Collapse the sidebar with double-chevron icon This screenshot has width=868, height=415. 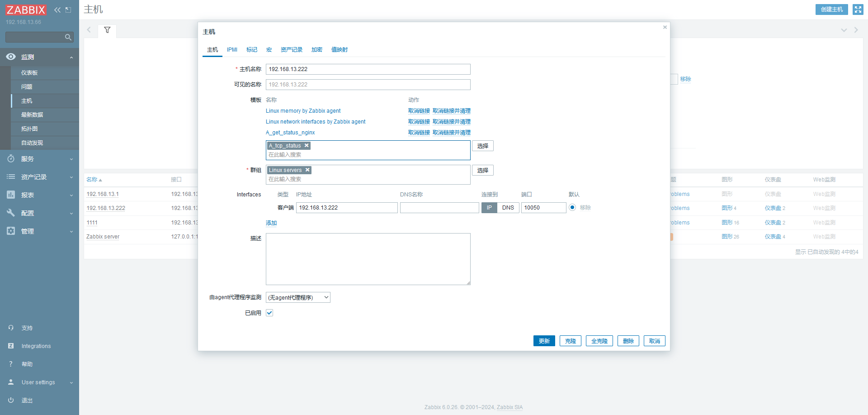[57, 10]
